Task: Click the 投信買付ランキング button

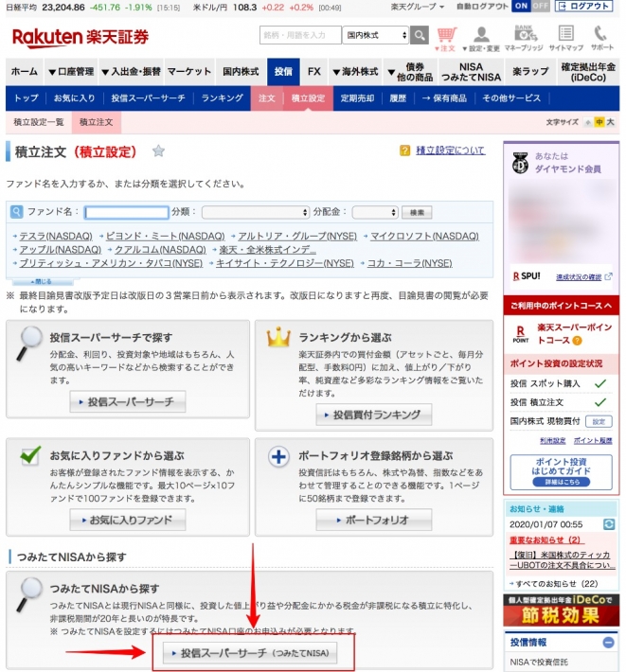Action: coord(373,415)
